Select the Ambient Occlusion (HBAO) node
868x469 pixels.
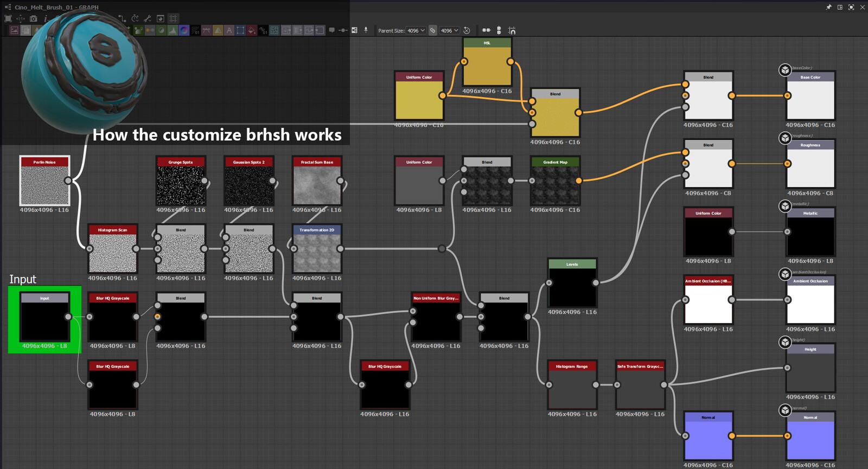(x=709, y=300)
